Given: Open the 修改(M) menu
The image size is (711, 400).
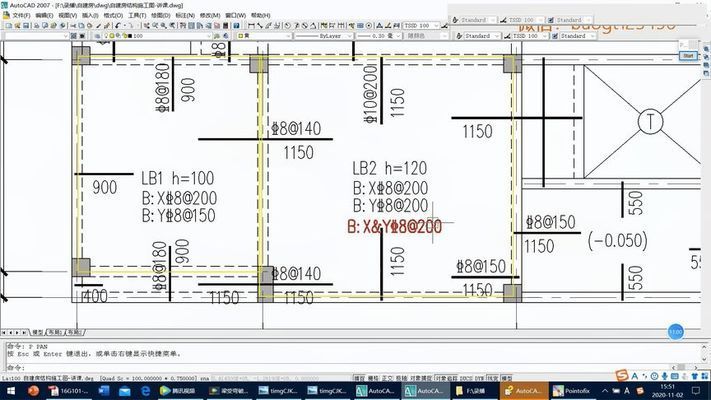Looking at the screenshot, I should click(x=210, y=15).
